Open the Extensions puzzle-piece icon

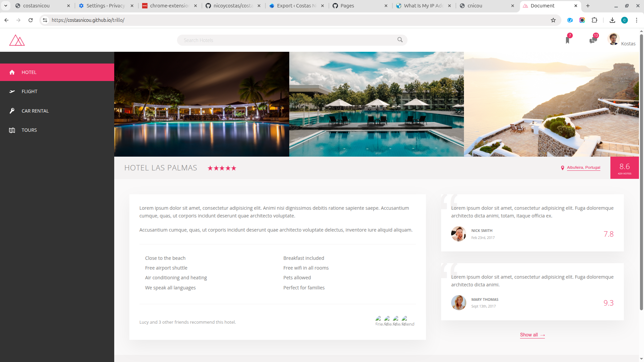[595, 20]
